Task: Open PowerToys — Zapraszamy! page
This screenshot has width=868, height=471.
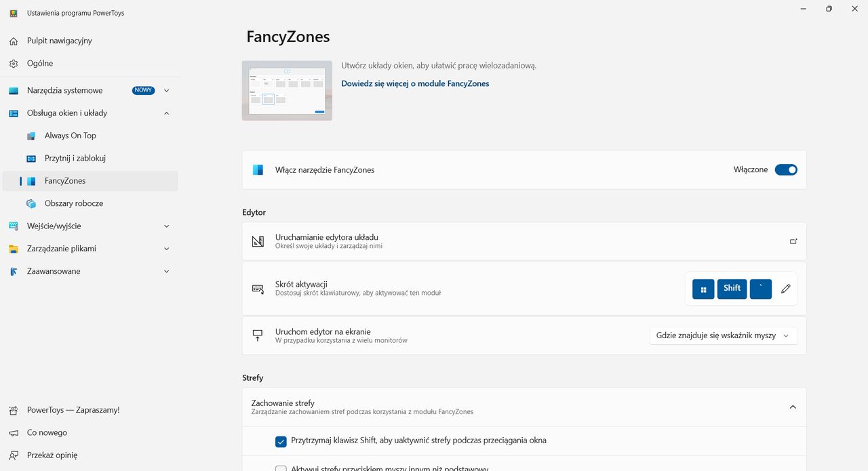Action: click(x=90, y=411)
